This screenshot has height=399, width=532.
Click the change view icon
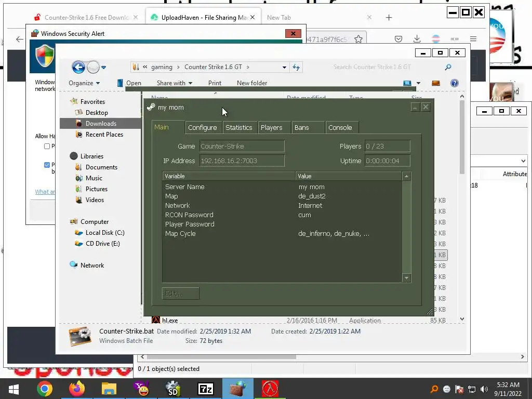click(x=407, y=83)
